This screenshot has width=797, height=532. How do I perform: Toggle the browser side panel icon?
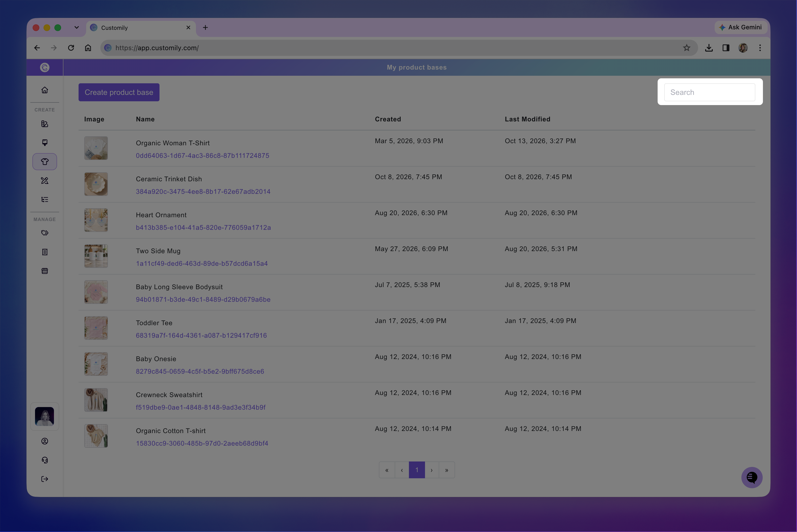(726, 48)
